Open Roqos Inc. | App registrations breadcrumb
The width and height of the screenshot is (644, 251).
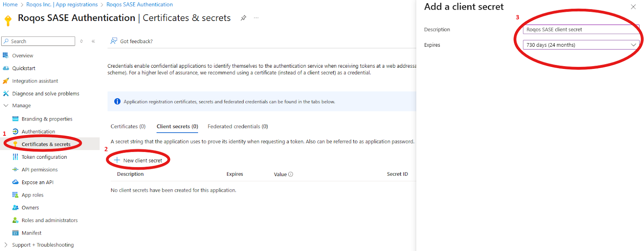pos(62,4)
